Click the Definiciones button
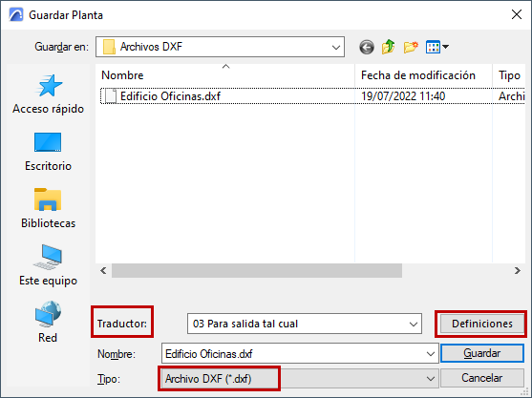 point(481,324)
